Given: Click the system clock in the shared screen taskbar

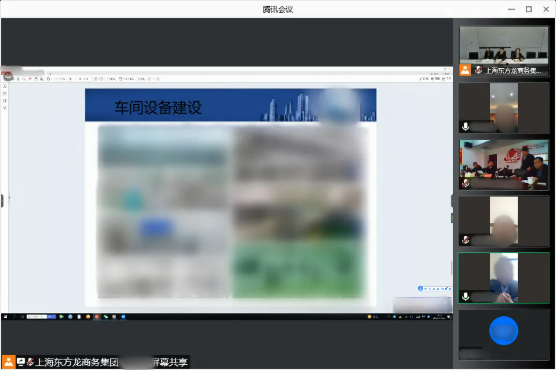Looking at the screenshot, I should click(x=439, y=317).
